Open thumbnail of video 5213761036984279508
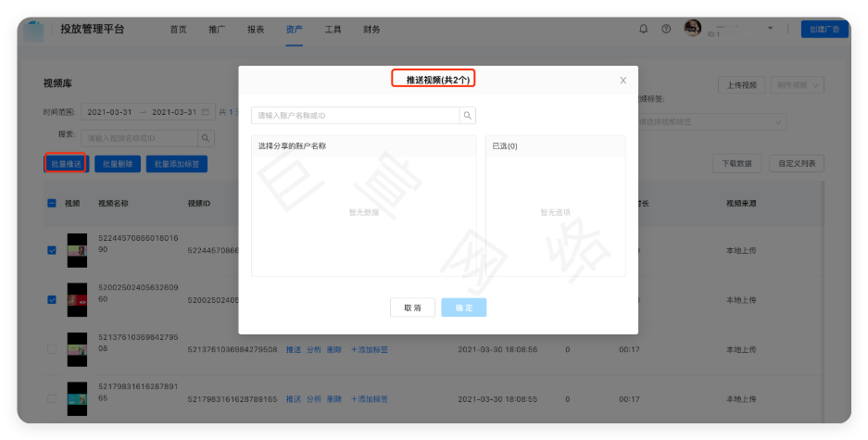This screenshot has width=868, height=440. tap(77, 349)
